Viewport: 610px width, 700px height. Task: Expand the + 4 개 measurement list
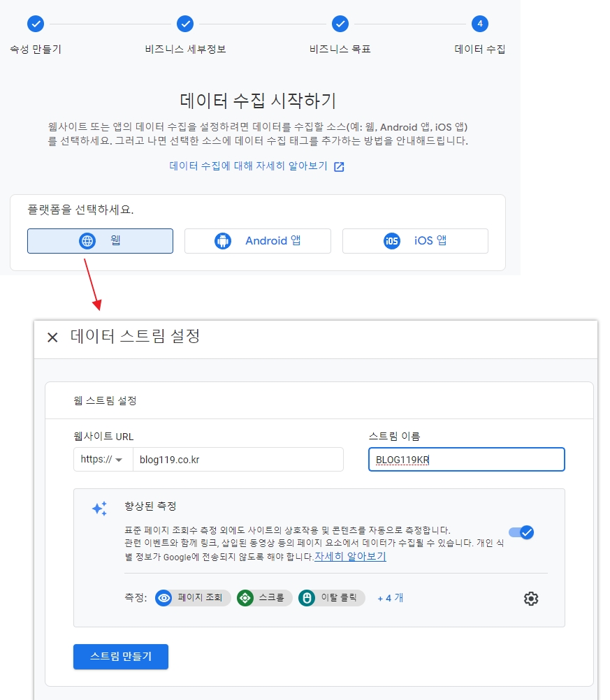(390, 598)
